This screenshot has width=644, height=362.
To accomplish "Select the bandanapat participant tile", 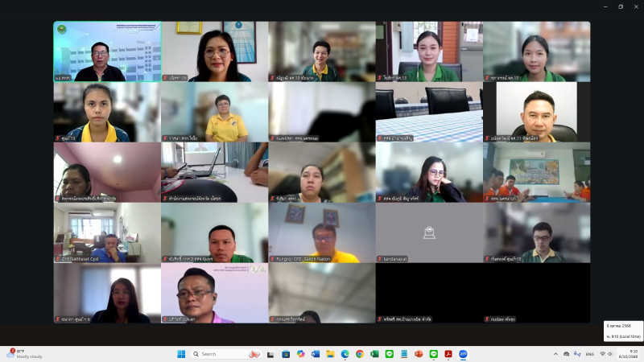I will coord(429,232).
